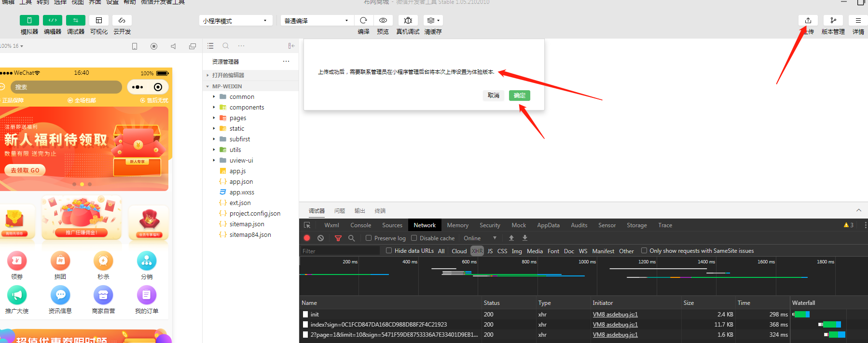Open cloud development (云开发) console
Image resolution: width=868 pixels, height=343 pixels.
pyautogui.click(x=122, y=20)
